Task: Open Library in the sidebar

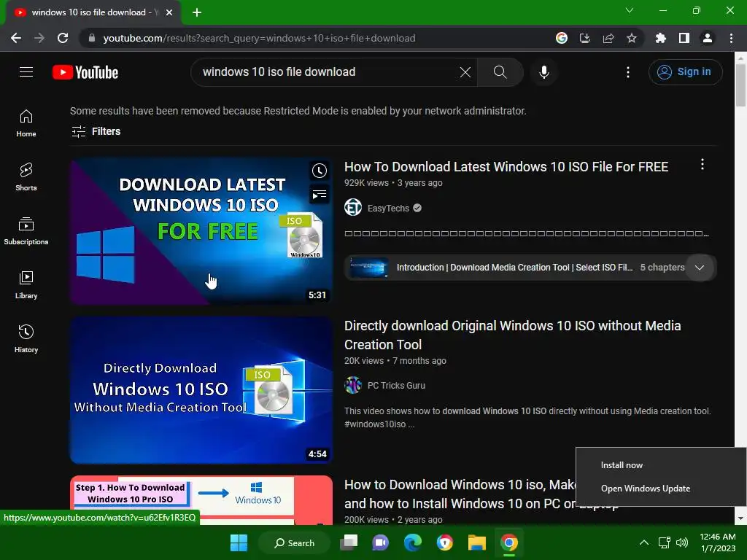Action: [x=26, y=285]
